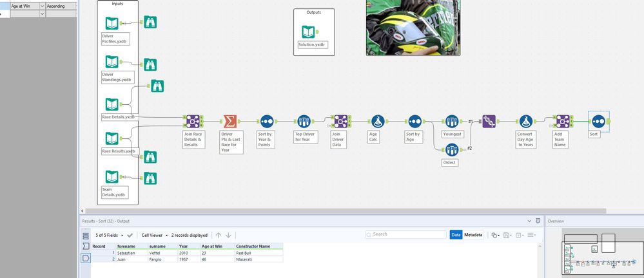This screenshot has height=278, width=644.
Task: Open the more actions menu in Results toolbar
Action: click(x=531, y=236)
